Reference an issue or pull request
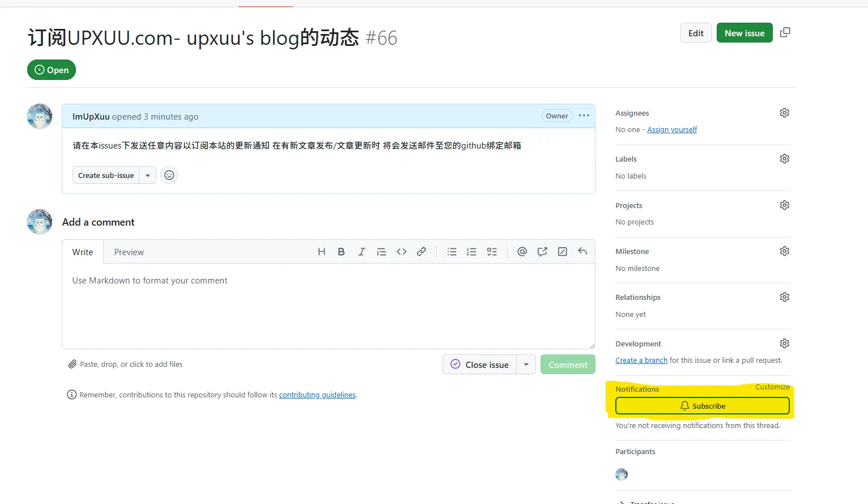The width and height of the screenshot is (868, 504). (x=542, y=252)
